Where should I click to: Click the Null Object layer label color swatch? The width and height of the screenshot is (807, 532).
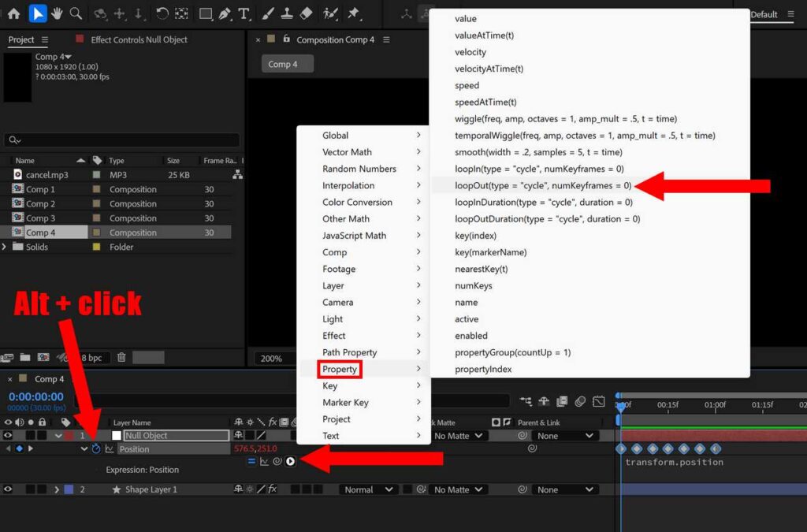pos(69,435)
